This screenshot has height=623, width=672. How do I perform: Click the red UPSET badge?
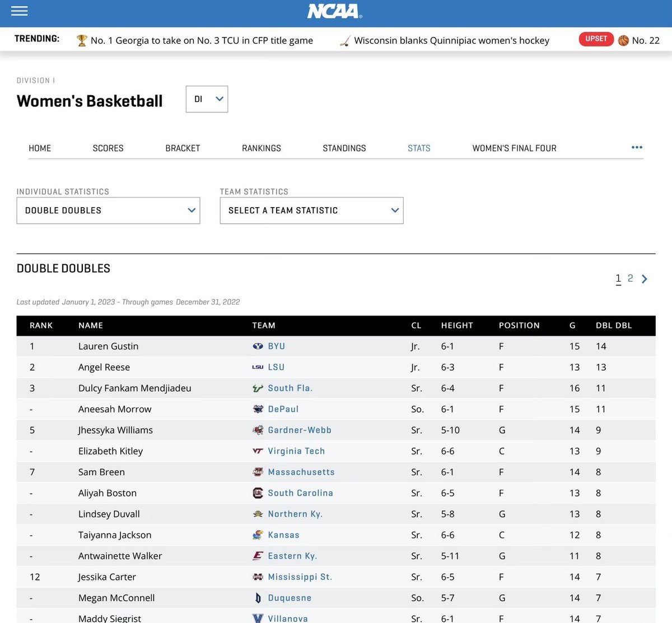[x=596, y=39]
